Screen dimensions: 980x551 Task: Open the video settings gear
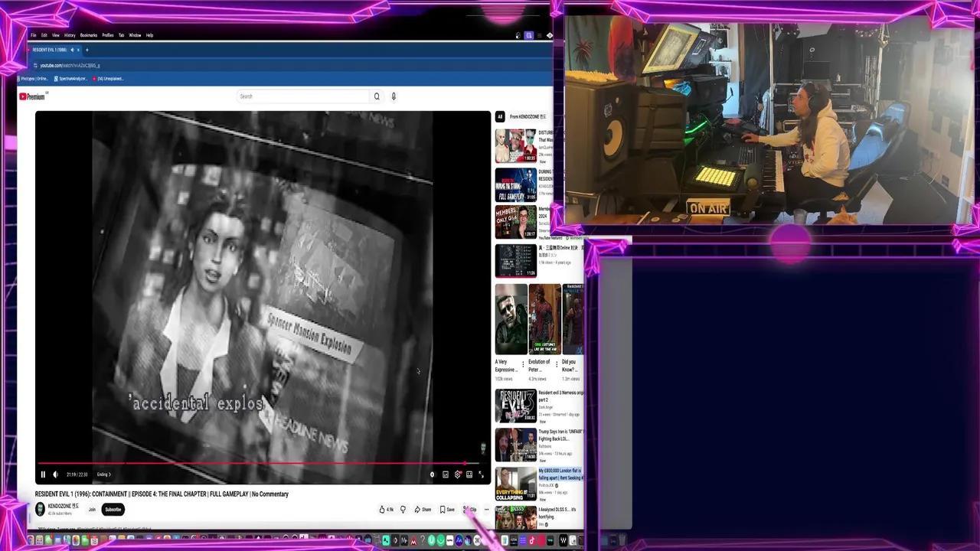point(457,474)
